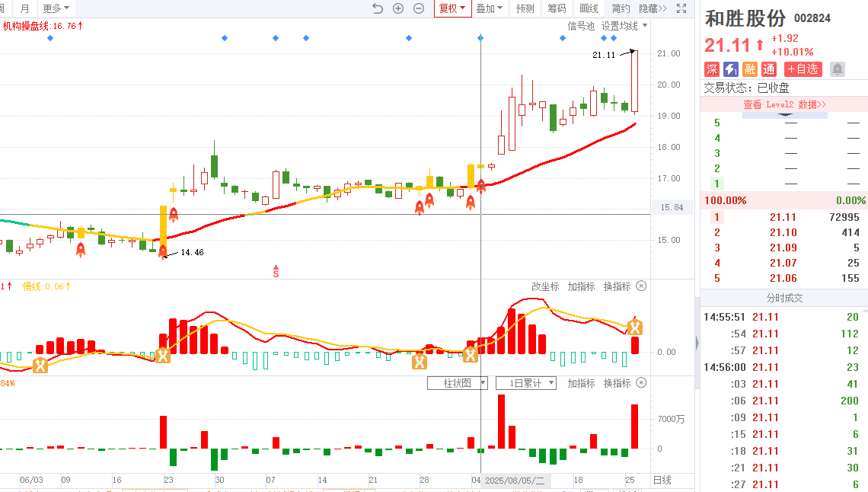The image size is (868, 492).
Task: Open the 复权 adjustment dropdown
Action: [452, 8]
